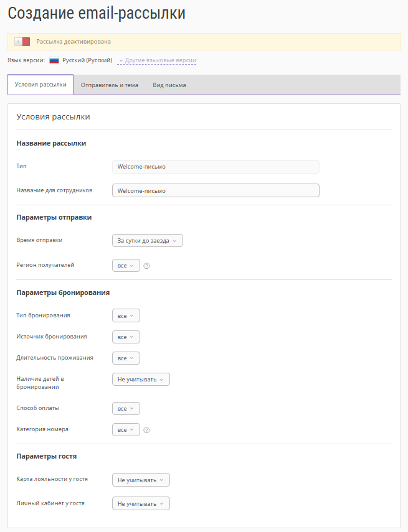Open the Длительность проживания dropdown
Screen dimensions: 408x532
coord(126,358)
